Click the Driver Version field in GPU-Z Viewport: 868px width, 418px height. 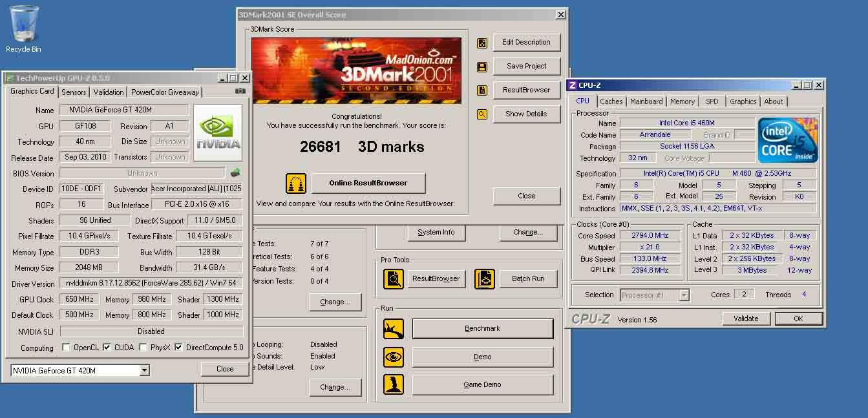(x=151, y=283)
